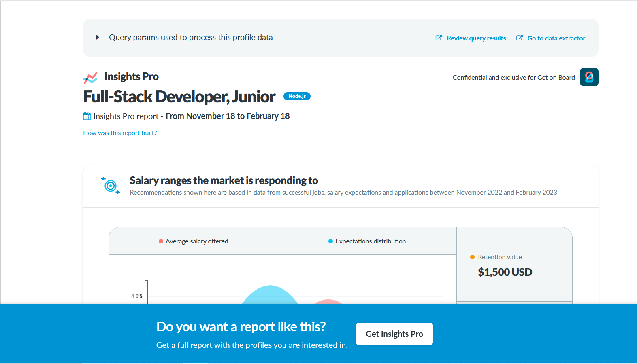Click the red Average salary offered legend dot
The width and height of the screenshot is (637, 364).
161,241
